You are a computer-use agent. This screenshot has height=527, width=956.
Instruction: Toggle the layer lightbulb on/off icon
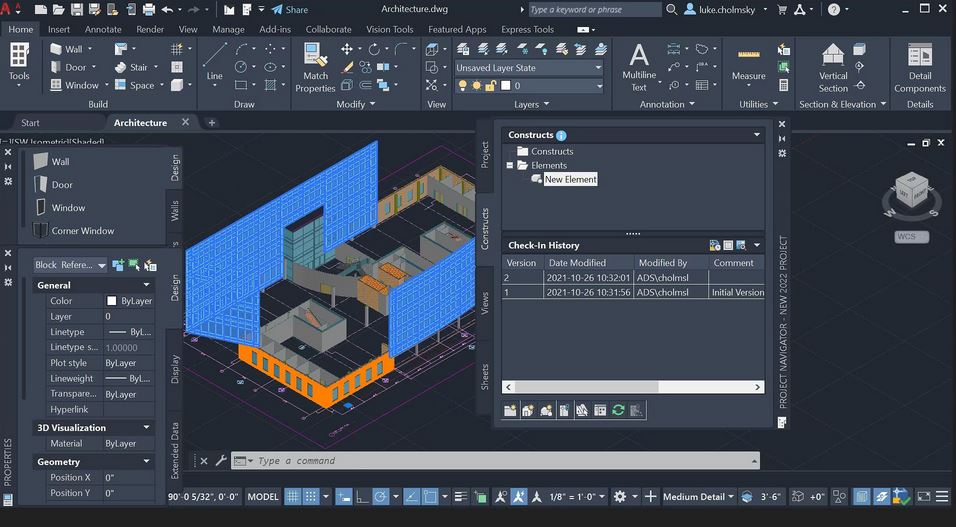(x=463, y=86)
